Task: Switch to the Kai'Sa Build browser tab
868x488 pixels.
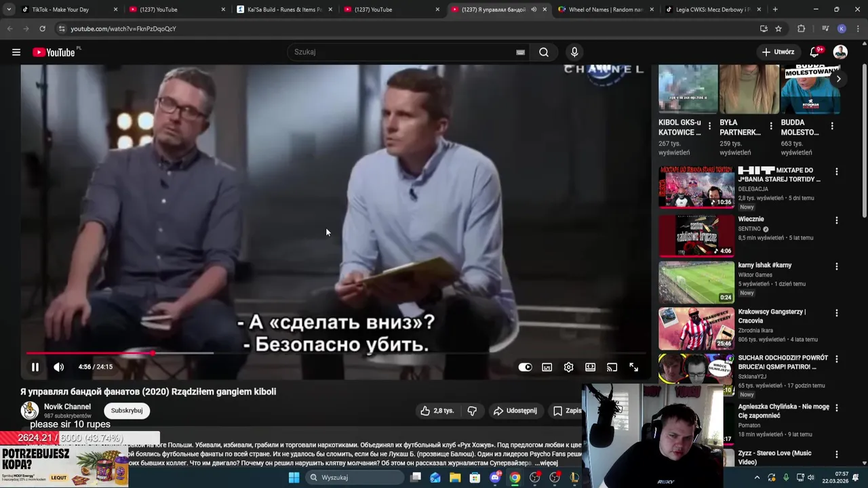Action: pos(283,9)
